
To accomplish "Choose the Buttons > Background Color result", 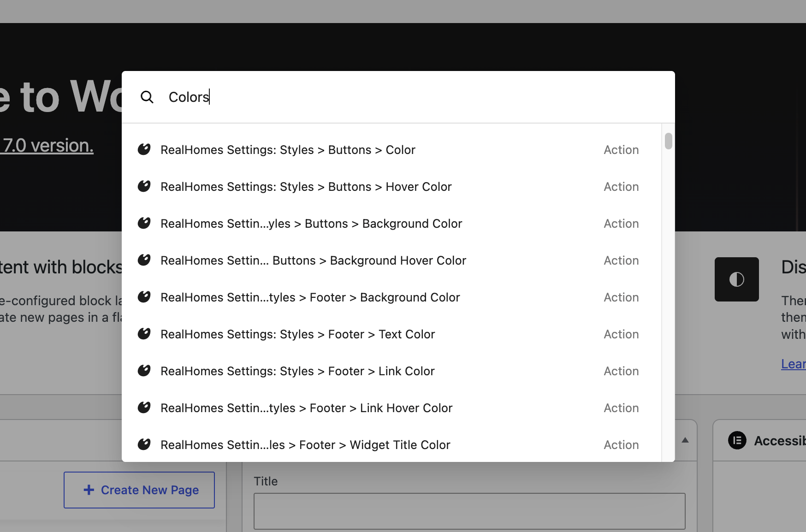I will [x=391, y=224].
